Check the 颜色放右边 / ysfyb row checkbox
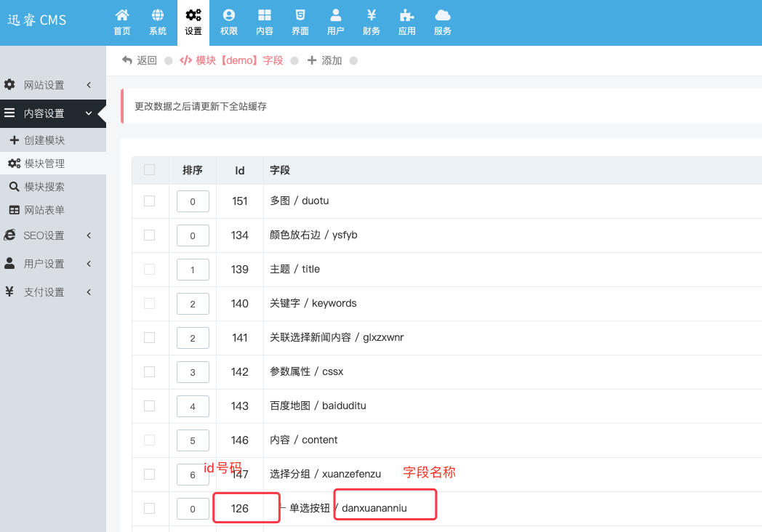This screenshot has height=532, width=762. [149, 235]
